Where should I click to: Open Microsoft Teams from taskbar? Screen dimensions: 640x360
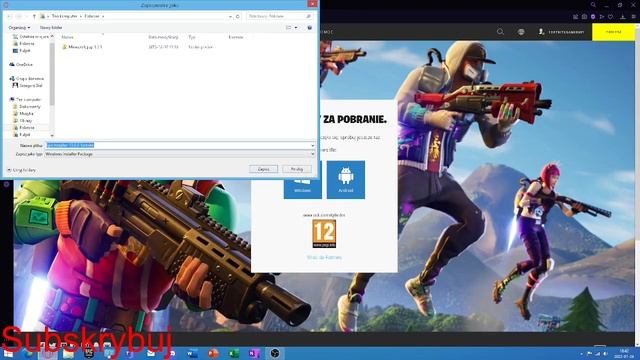pyautogui.click(x=129, y=353)
